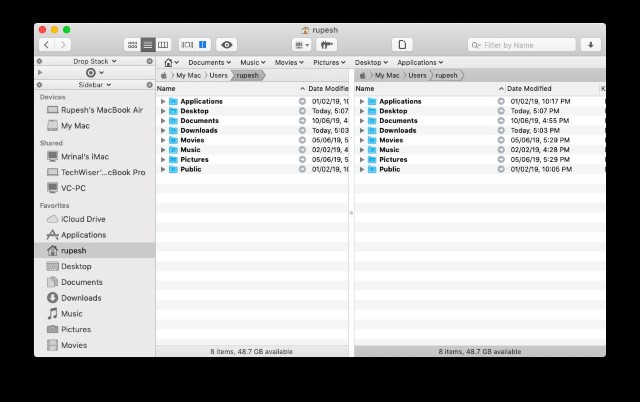Open the Documents favorites bar menu
640x402 pixels.
click(209, 62)
